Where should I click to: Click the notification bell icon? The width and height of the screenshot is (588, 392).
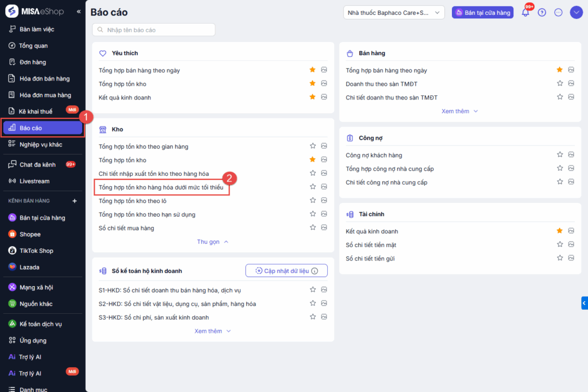[525, 13]
